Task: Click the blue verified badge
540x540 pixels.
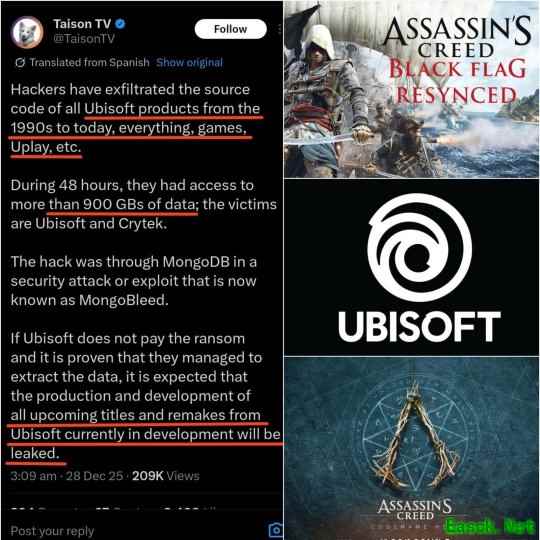Action: pos(120,24)
